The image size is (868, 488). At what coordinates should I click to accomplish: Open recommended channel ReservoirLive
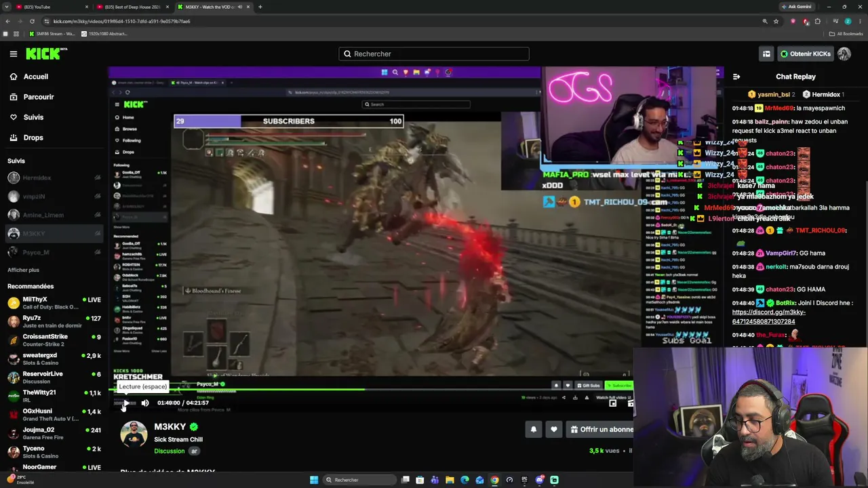point(54,378)
